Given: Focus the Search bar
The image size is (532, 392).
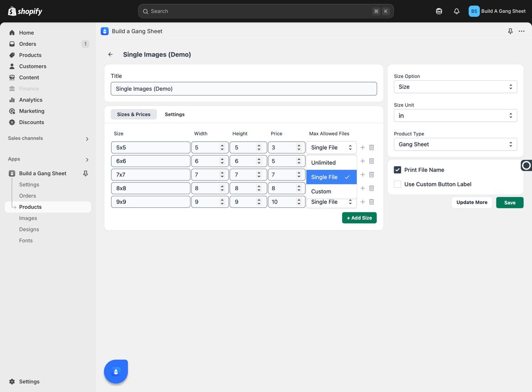Looking at the screenshot, I should (x=266, y=11).
